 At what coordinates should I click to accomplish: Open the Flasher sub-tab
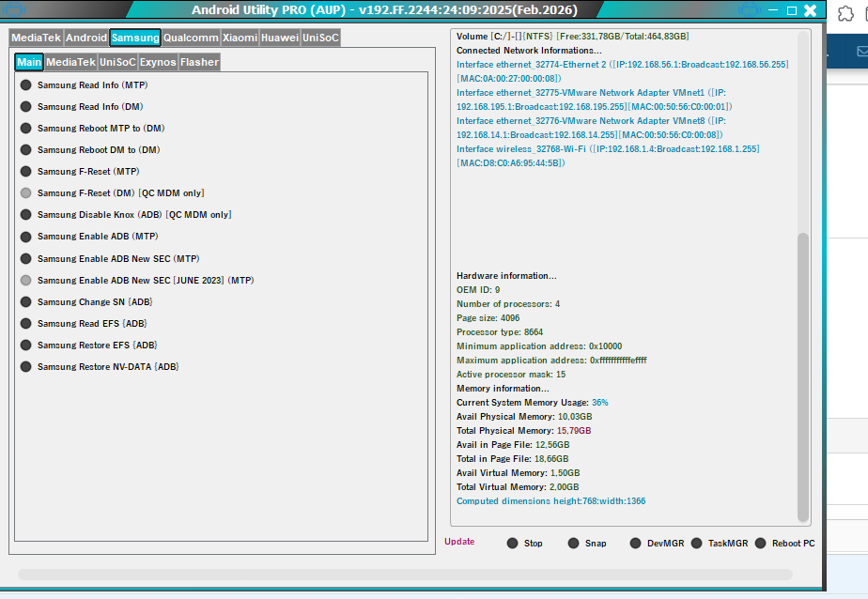199,62
